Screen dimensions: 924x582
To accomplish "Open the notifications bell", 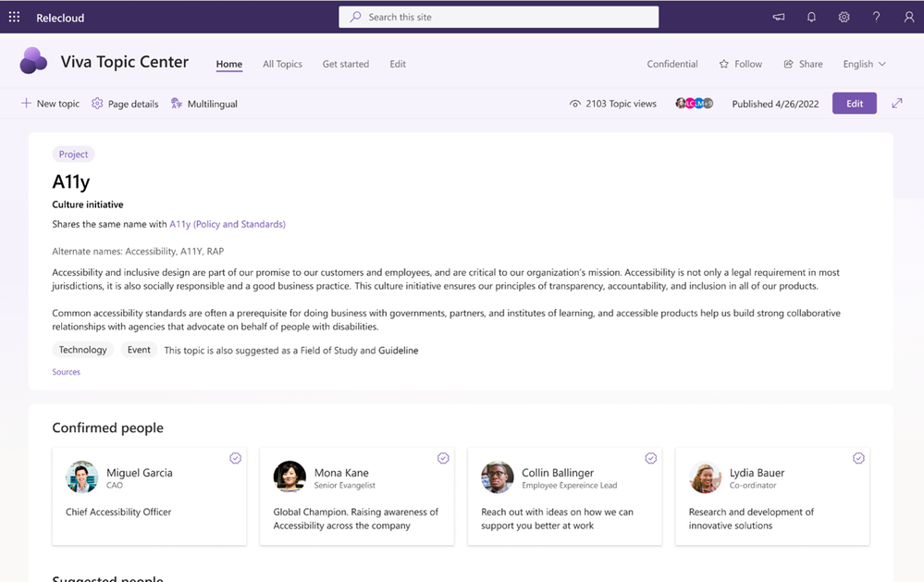I will click(811, 17).
